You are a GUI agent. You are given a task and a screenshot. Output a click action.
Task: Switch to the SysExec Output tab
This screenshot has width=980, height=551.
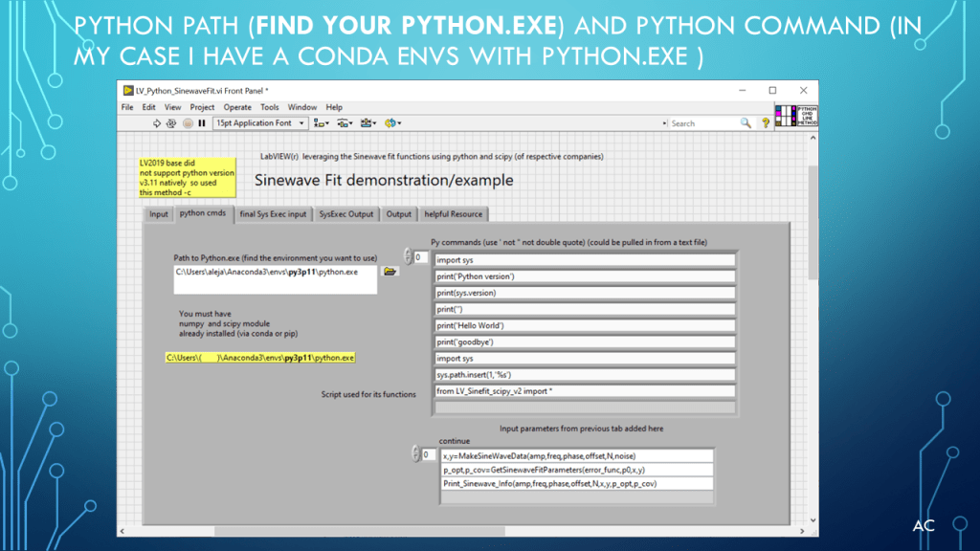click(x=346, y=214)
